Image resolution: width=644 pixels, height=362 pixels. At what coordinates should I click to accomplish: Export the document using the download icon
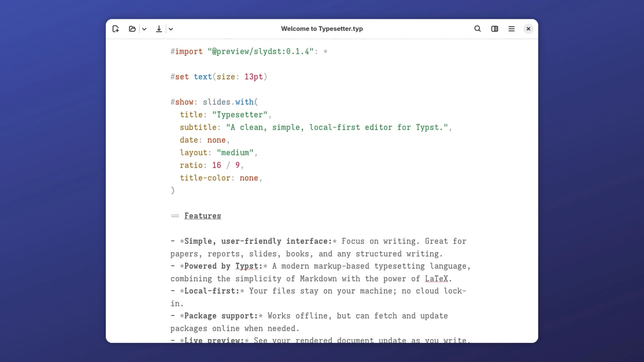pos(159,29)
